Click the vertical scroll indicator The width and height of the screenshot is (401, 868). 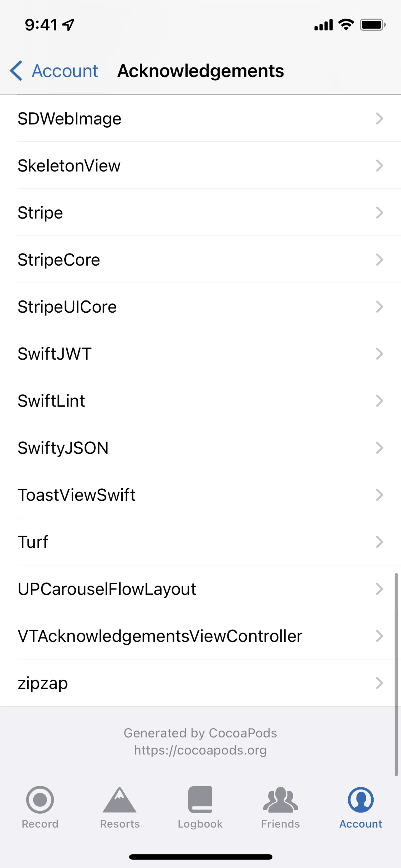click(396, 674)
